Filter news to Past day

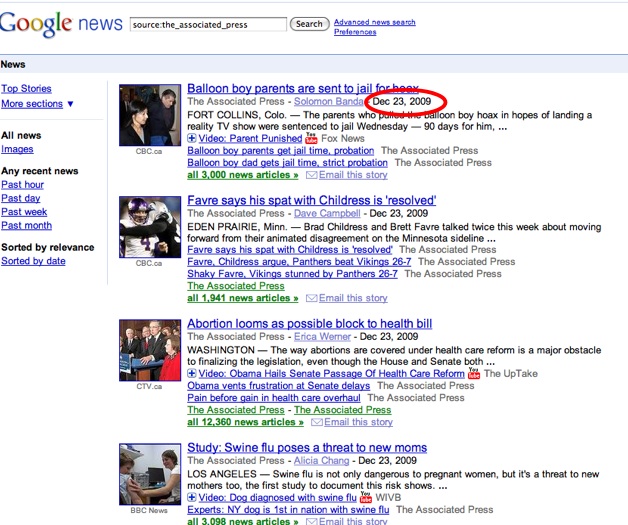point(21,198)
